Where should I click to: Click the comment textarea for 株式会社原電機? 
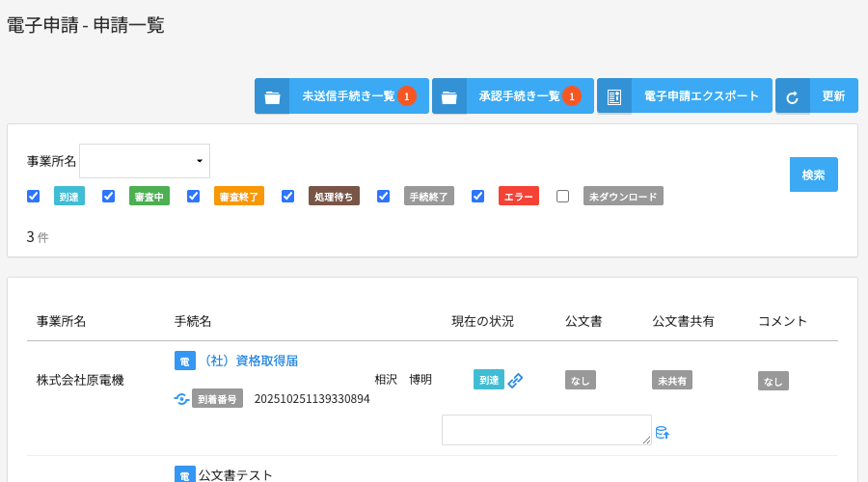[546, 430]
